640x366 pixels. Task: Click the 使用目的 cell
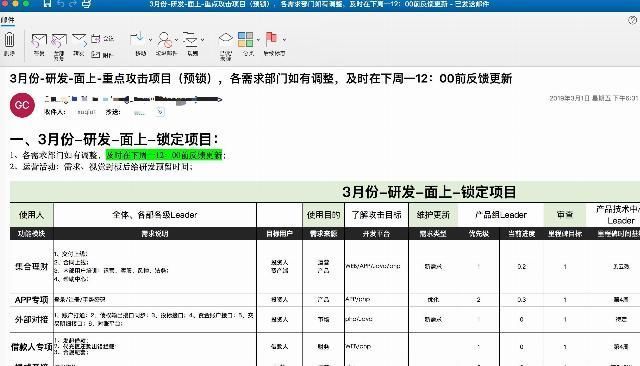pos(323,215)
